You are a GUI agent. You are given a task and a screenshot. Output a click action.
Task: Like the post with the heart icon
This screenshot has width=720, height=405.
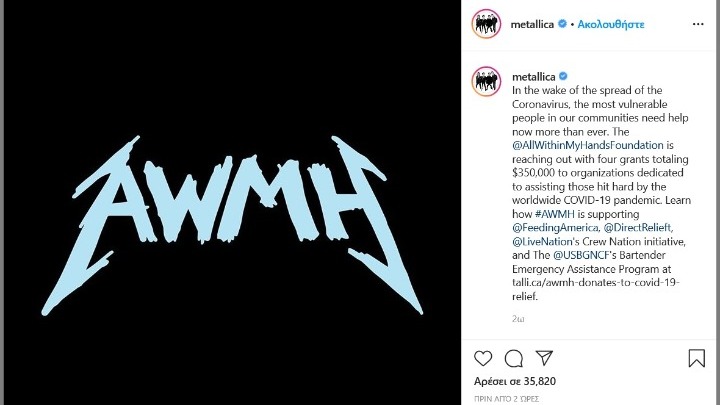coord(483,358)
